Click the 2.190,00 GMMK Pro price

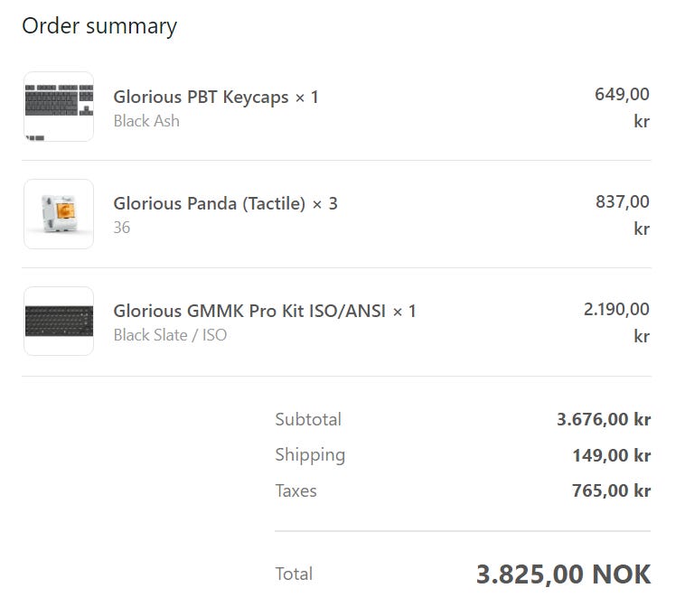coord(616,309)
